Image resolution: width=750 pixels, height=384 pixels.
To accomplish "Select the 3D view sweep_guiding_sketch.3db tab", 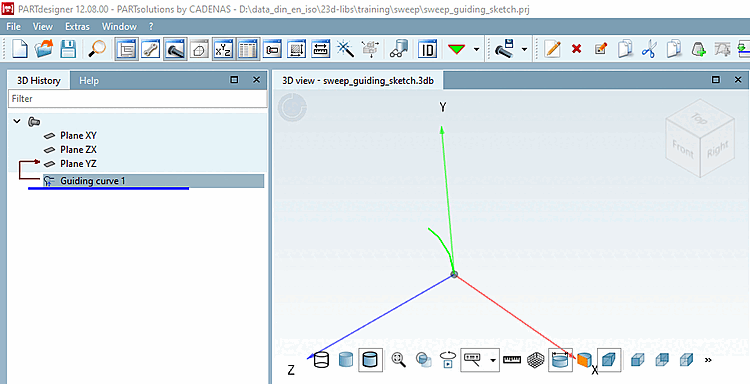I will coord(358,80).
